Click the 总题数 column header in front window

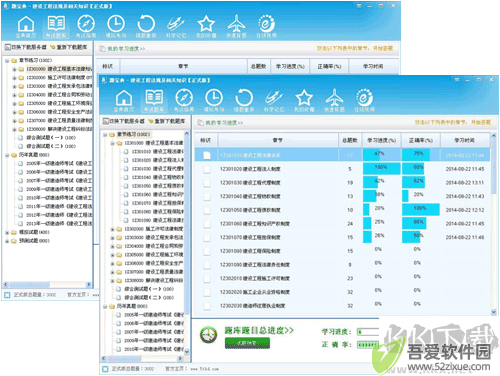pyautogui.click(x=350, y=140)
